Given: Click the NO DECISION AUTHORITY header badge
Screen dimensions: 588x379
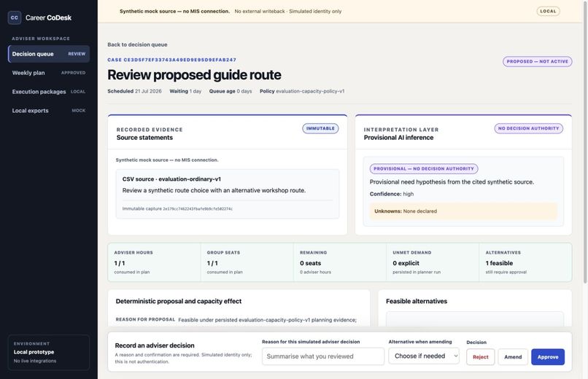Looking at the screenshot, I should (528, 128).
